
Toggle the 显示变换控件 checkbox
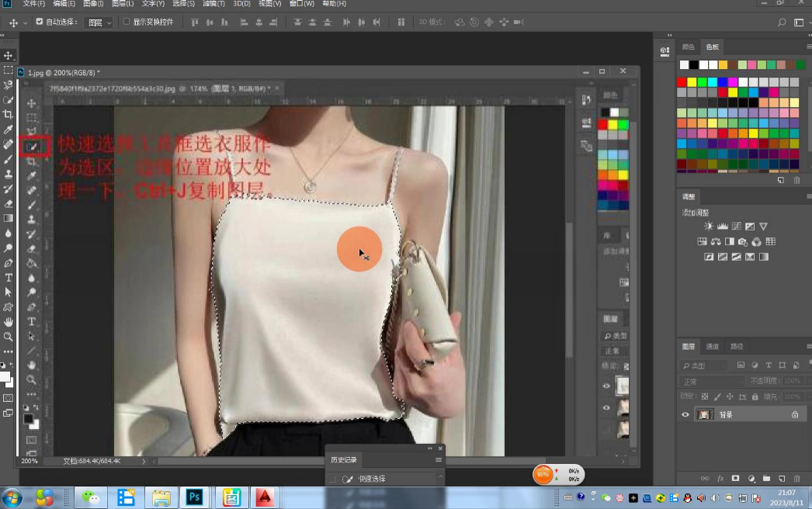click(x=127, y=22)
